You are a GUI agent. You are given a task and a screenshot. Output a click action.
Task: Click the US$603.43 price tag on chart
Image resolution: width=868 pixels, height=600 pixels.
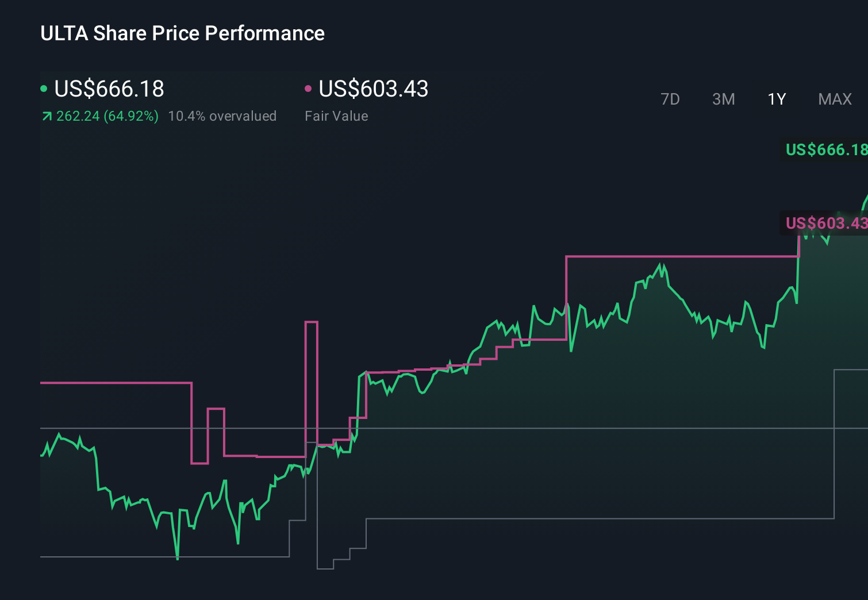(x=826, y=224)
